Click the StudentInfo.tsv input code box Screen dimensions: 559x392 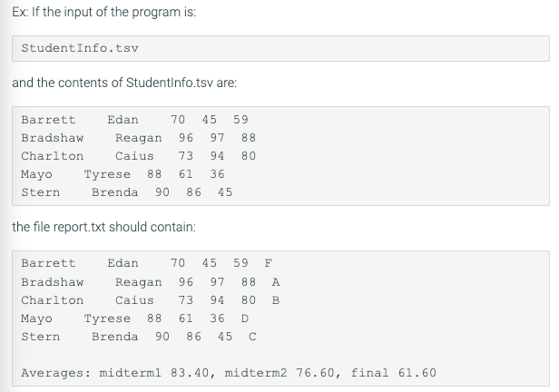click(280, 48)
